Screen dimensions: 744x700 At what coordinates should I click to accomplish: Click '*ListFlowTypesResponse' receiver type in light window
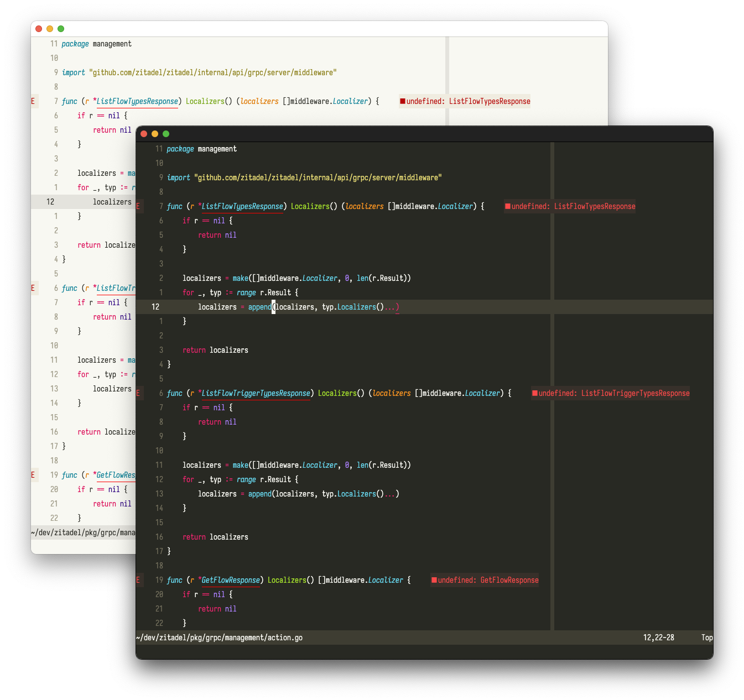(x=136, y=101)
